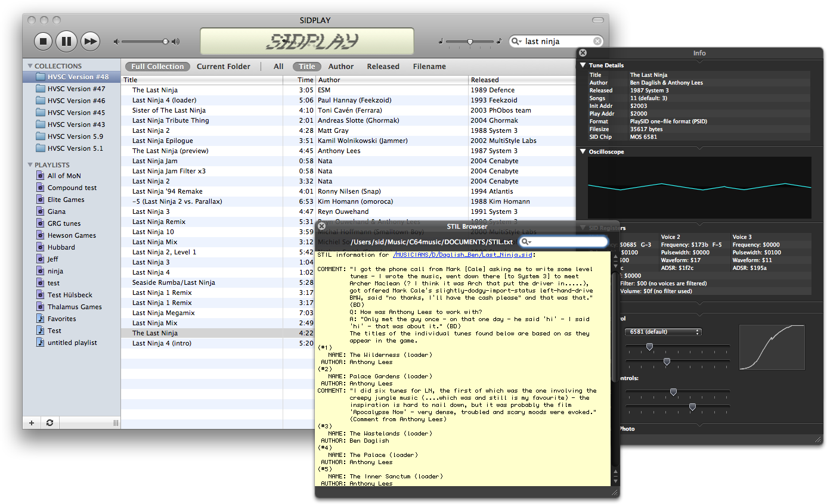
Task: Select the HVSC Version 5.1 folder icon
Action: tap(41, 148)
